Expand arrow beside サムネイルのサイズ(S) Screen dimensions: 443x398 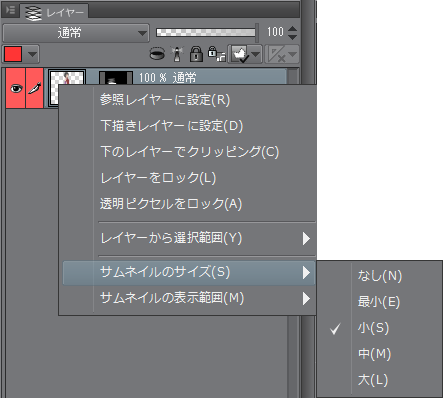pyautogui.click(x=306, y=273)
